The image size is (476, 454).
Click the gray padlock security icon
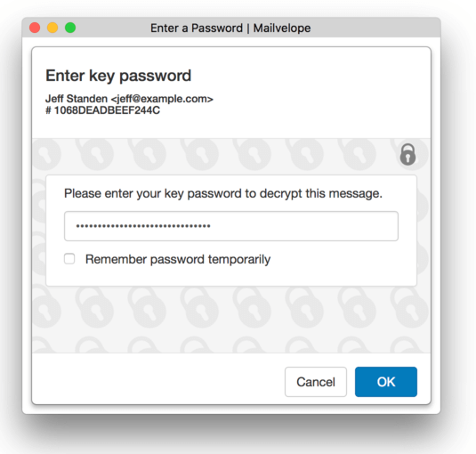pos(407,154)
